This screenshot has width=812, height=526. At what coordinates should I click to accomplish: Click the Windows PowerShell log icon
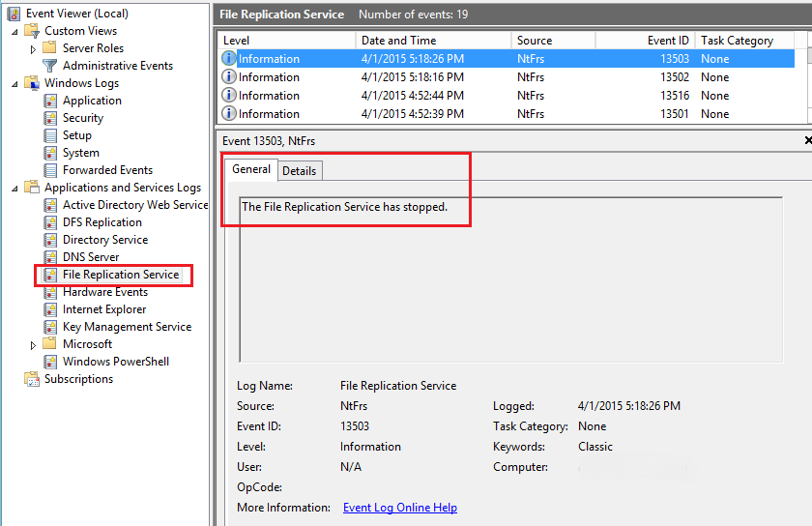pos(50,362)
